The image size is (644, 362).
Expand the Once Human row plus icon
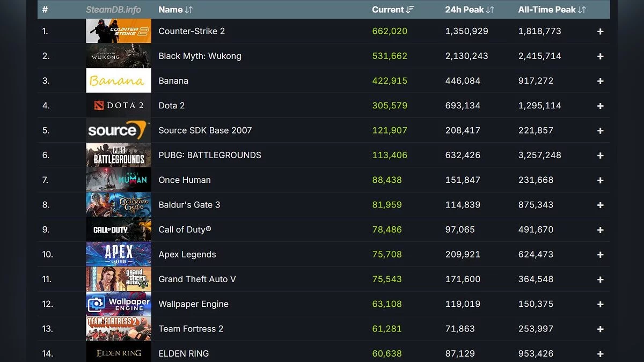tap(600, 180)
